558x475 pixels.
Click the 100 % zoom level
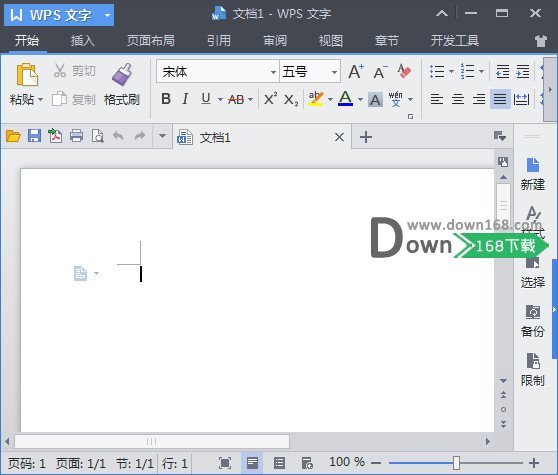[347, 462]
